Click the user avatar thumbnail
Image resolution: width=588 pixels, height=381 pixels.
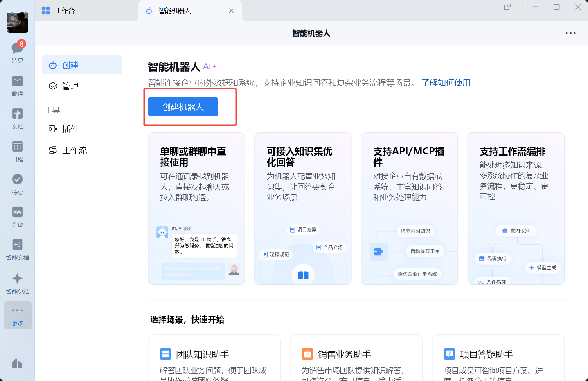point(18,22)
